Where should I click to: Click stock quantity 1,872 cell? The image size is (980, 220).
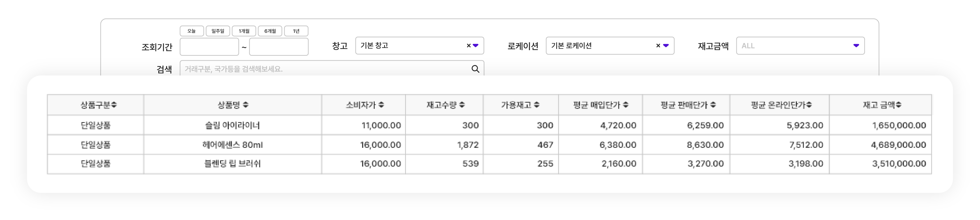[444, 145]
